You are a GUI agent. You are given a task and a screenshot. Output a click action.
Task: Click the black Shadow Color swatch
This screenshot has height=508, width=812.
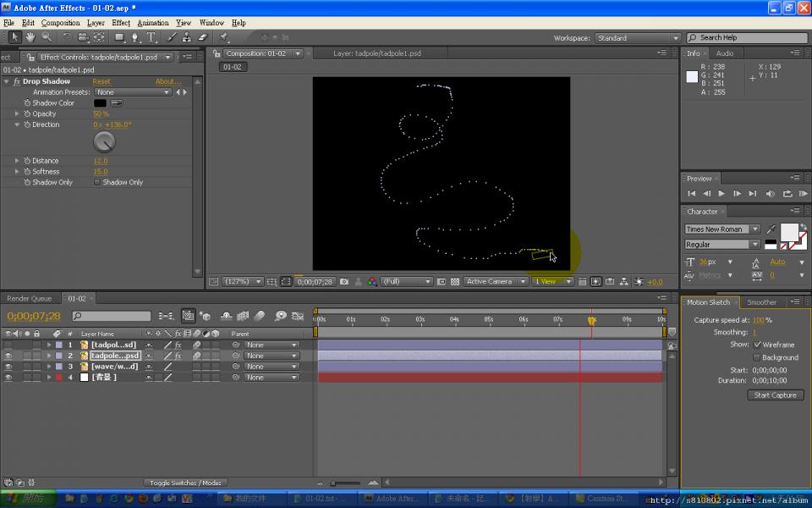pyautogui.click(x=100, y=103)
